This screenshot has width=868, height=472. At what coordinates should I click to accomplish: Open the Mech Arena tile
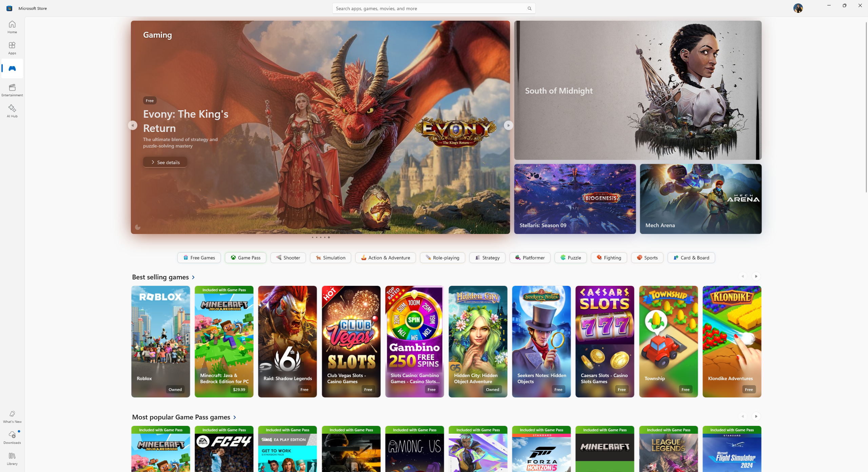click(701, 199)
